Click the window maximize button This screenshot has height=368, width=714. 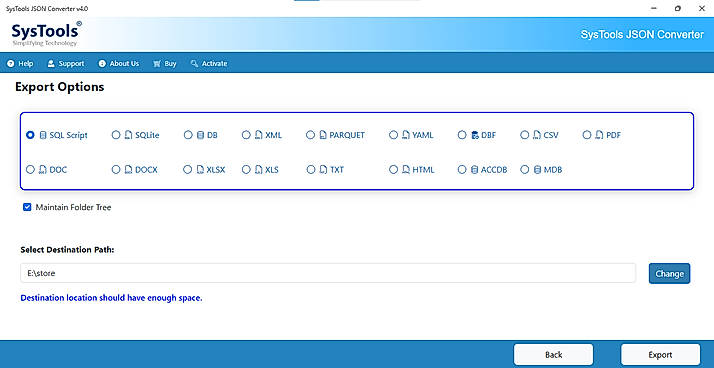(678, 8)
